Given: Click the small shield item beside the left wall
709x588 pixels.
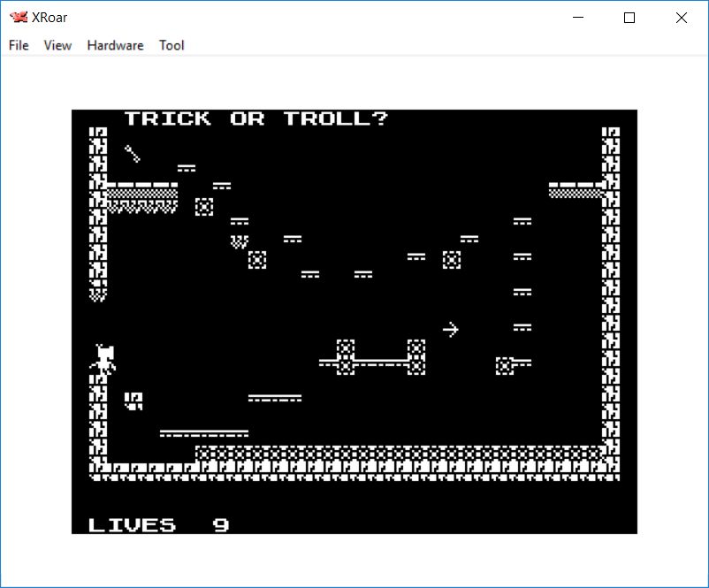Looking at the screenshot, I should coord(133,401).
